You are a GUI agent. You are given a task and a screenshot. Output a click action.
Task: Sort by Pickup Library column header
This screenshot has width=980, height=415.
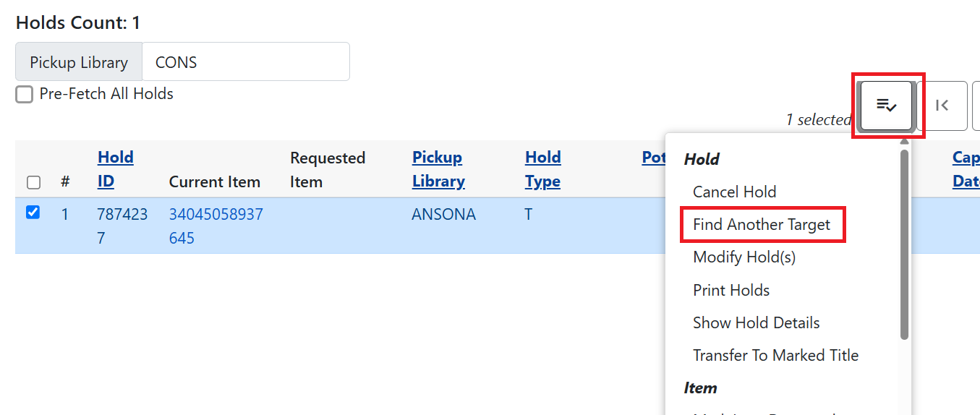coord(438,169)
